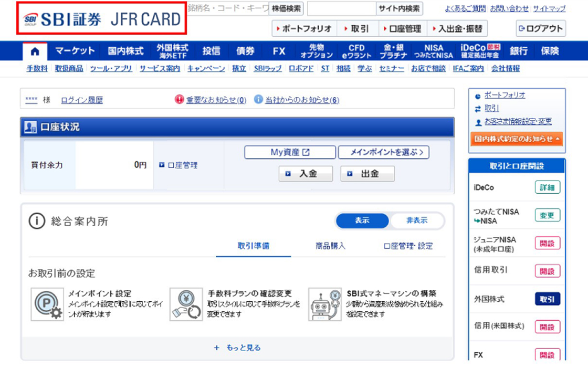The width and height of the screenshot is (588, 378).
Task: Switch the 総合案内所 toggle to 非表示
Action: point(417,221)
